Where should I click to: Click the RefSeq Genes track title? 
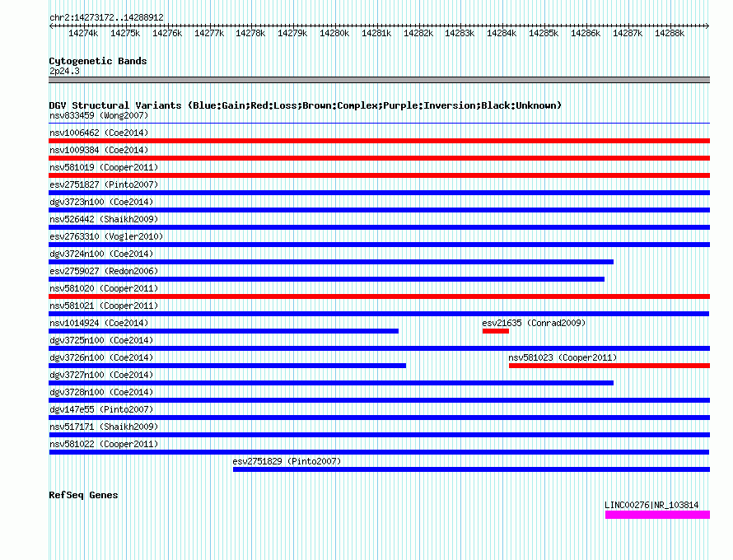(83, 495)
